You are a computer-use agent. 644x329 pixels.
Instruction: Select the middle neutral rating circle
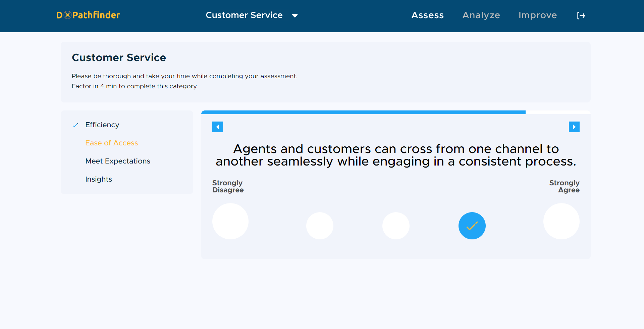coord(396,226)
